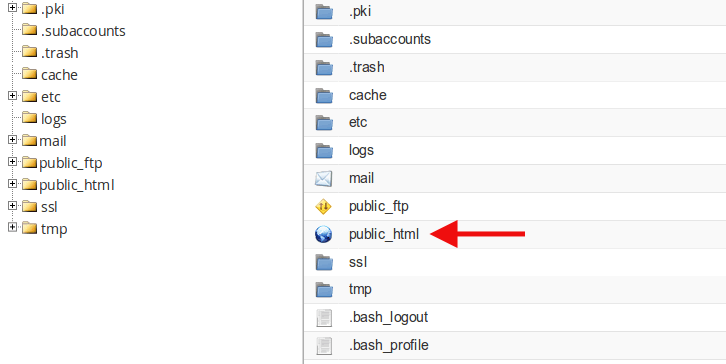Click blue folder icon for .pki row
This screenshot has width=726, height=364.
point(324,12)
